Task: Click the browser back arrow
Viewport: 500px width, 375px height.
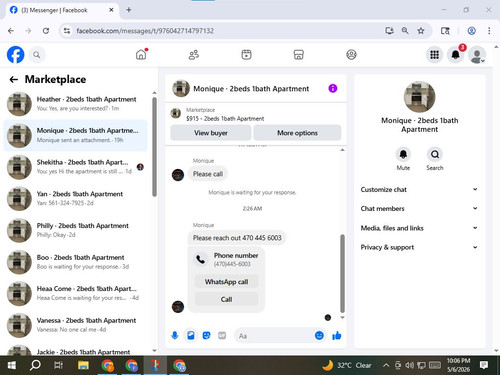Action: [11, 31]
